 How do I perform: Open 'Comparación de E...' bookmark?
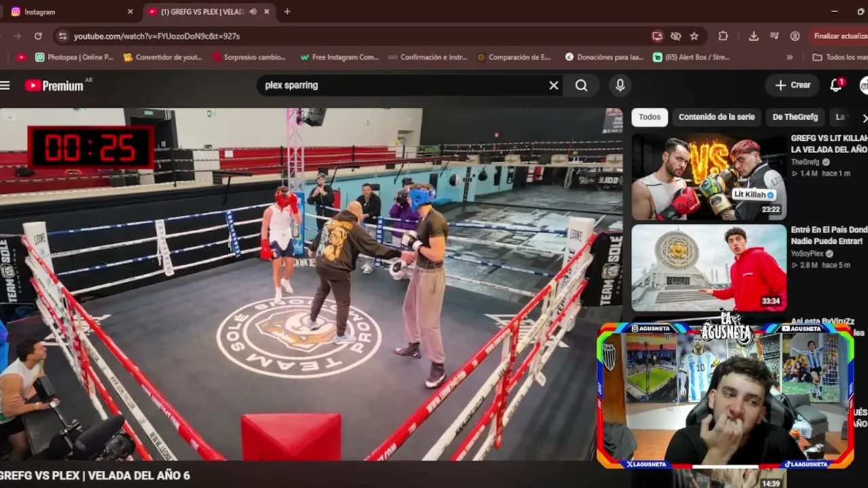(514, 58)
